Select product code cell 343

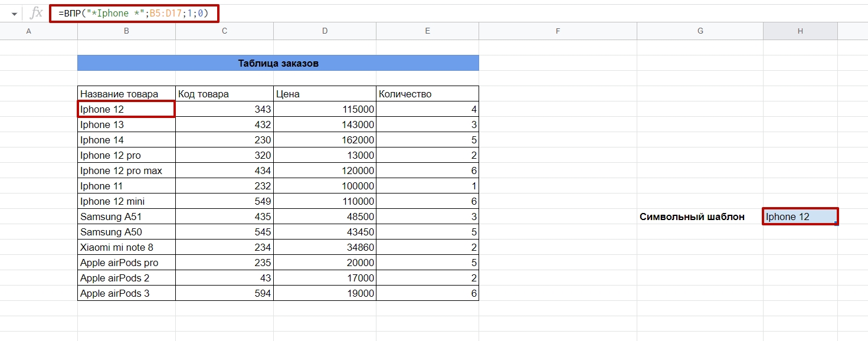click(224, 109)
